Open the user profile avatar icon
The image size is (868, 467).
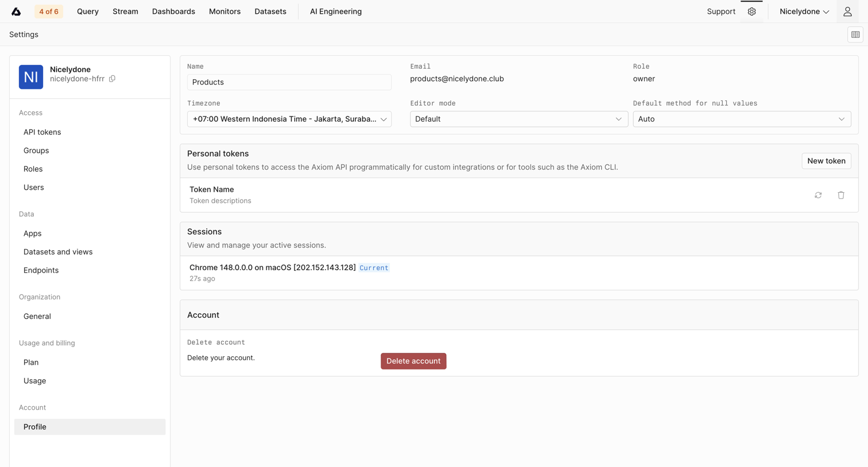tap(847, 11)
